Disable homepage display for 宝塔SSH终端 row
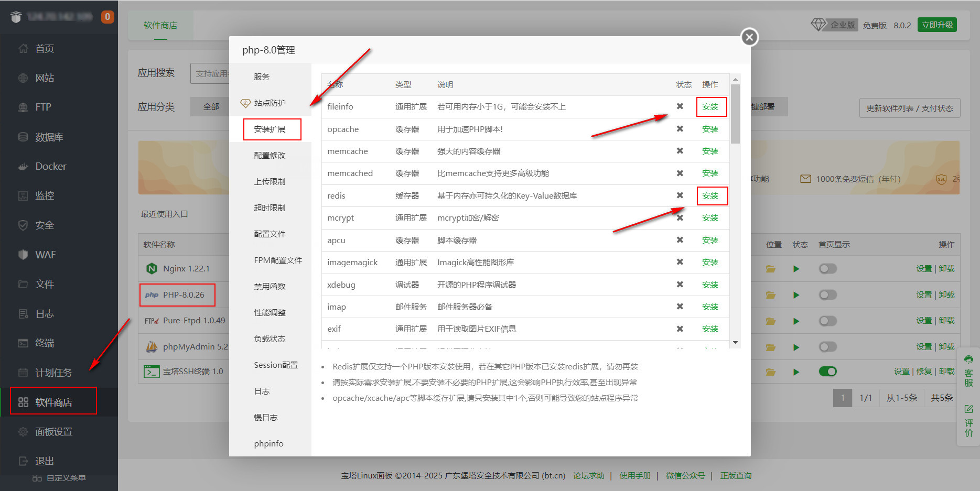Image resolution: width=980 pixels, height=491 pixels. pos(827,372)
